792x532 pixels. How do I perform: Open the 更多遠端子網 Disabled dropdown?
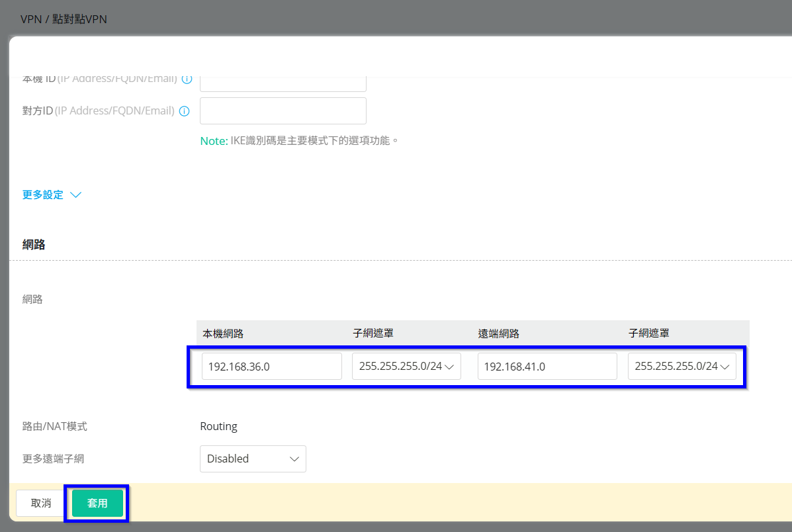253,459
